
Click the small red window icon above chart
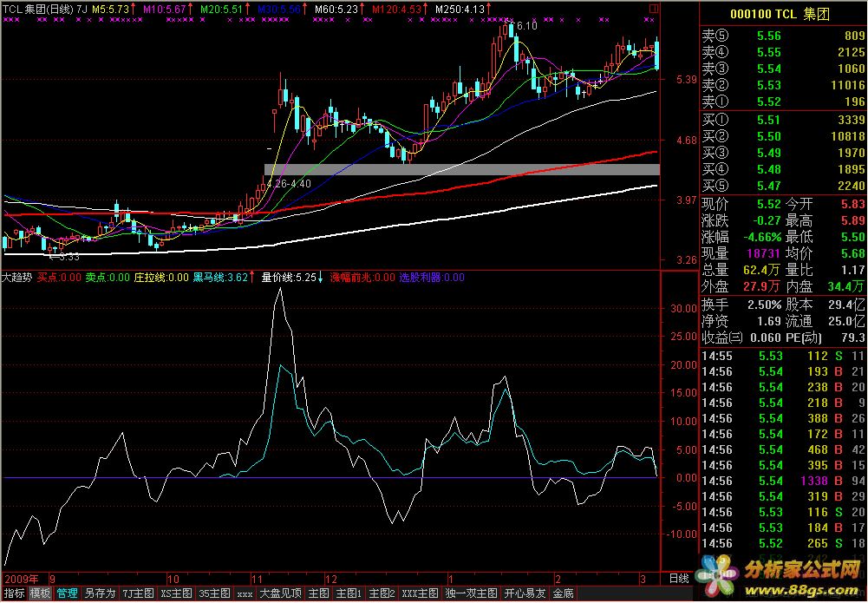654,9
